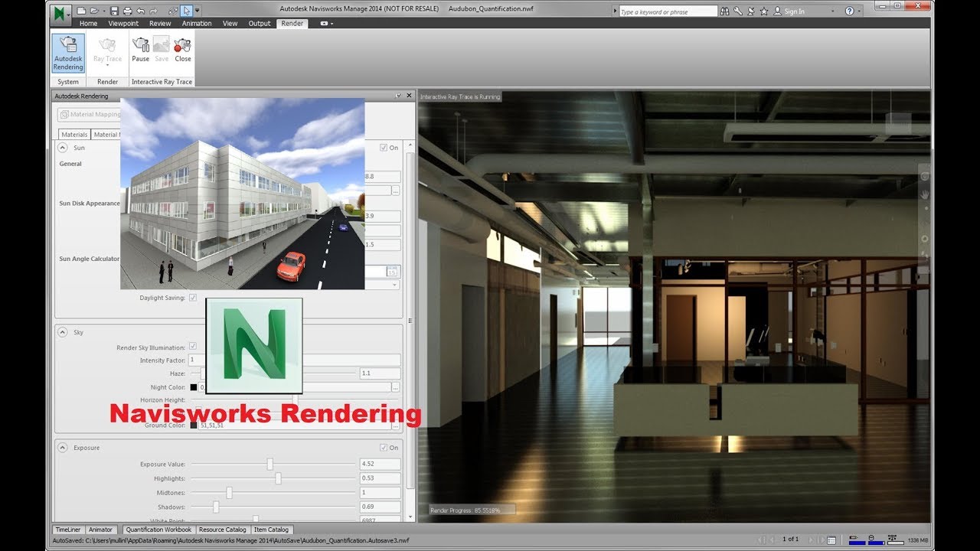
Task: Open the Output ribbon tab
Action: [260, 24]
